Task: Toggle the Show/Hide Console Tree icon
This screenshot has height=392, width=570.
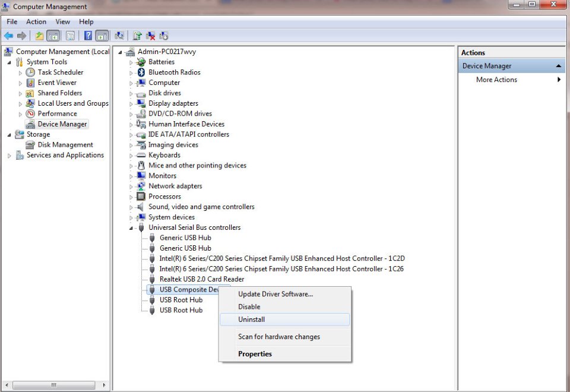Action: tap(53, 36)
